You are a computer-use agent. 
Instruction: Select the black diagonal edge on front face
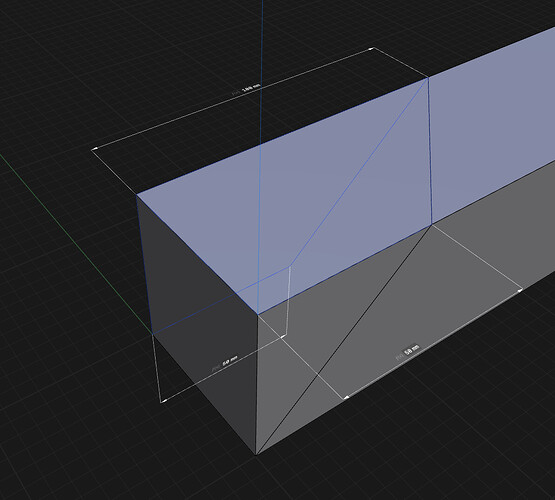pos(343,340)
